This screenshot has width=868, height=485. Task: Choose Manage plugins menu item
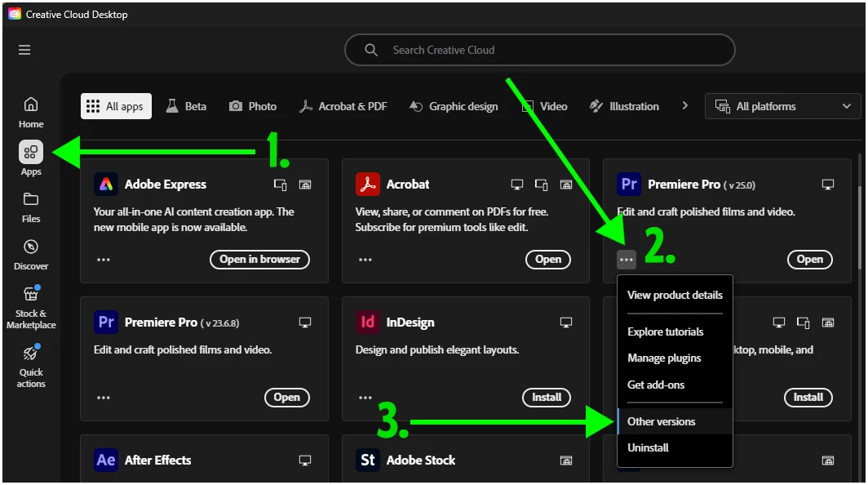point(675,358)
